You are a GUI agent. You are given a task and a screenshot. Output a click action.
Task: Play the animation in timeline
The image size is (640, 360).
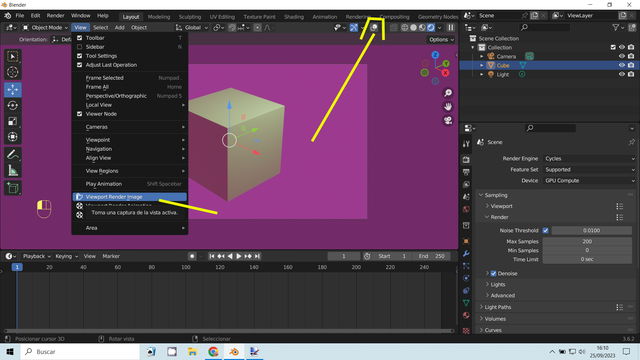click(x=239, y=256)
